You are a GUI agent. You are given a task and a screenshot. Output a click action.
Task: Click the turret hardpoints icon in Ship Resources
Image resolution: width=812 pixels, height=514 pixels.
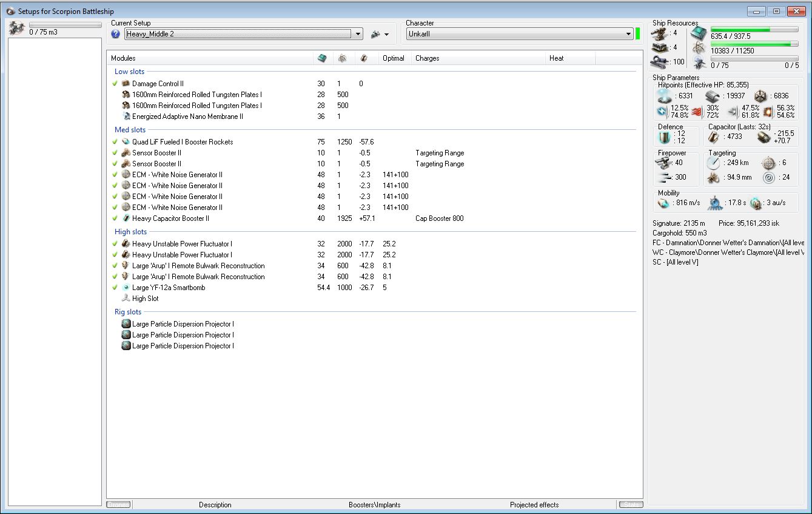[x=660, y=33]
